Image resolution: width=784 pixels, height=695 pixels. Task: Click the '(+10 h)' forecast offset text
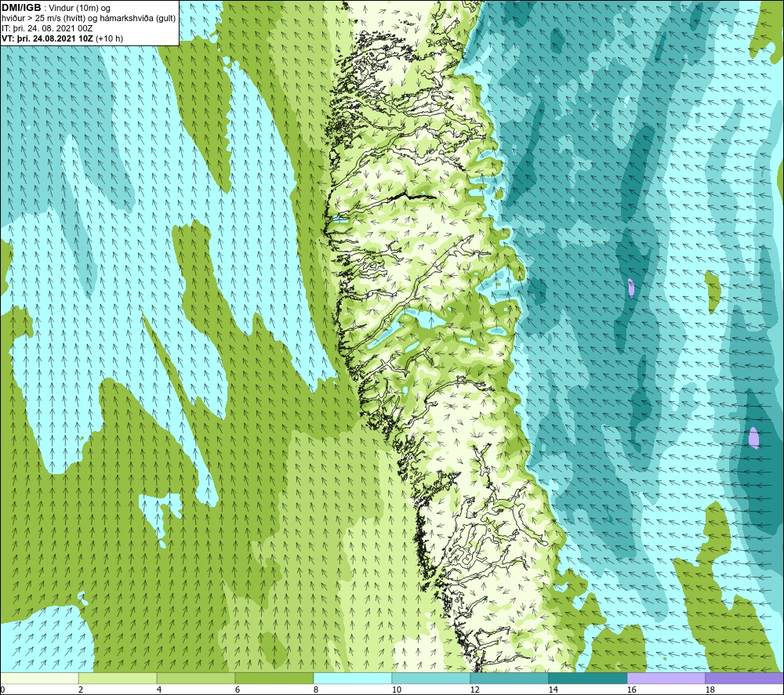[109, 38]
